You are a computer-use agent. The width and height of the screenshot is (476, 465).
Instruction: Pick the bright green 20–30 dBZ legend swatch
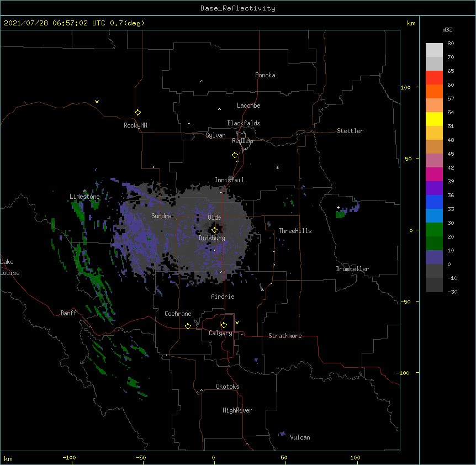pos(434,230)
